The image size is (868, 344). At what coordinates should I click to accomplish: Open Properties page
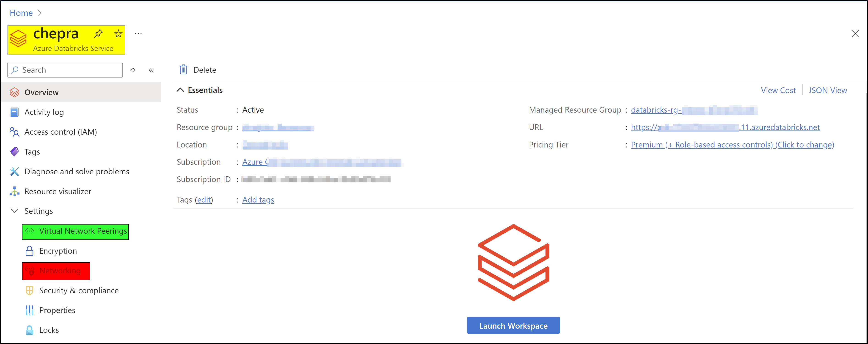[57, 310]
